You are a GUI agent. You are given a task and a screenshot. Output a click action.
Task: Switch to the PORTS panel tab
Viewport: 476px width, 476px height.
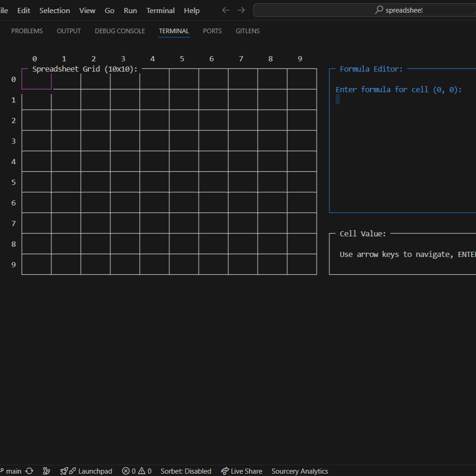pyautogui.click(x=212, y=31)
